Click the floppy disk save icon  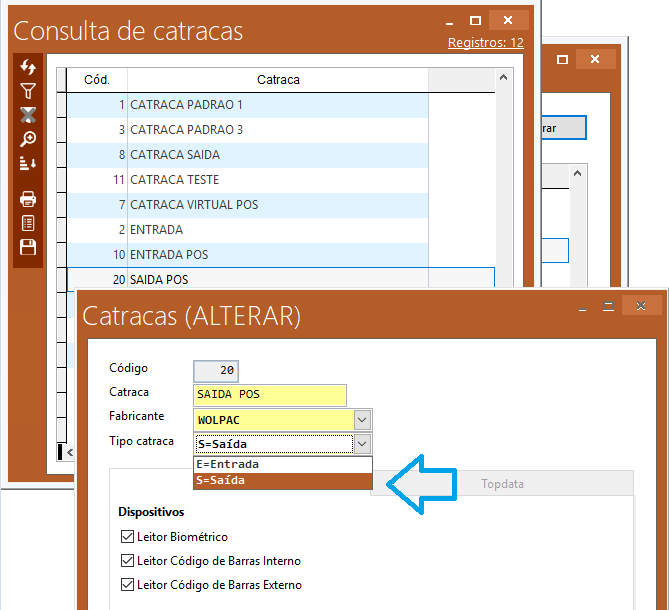[28, 247]
